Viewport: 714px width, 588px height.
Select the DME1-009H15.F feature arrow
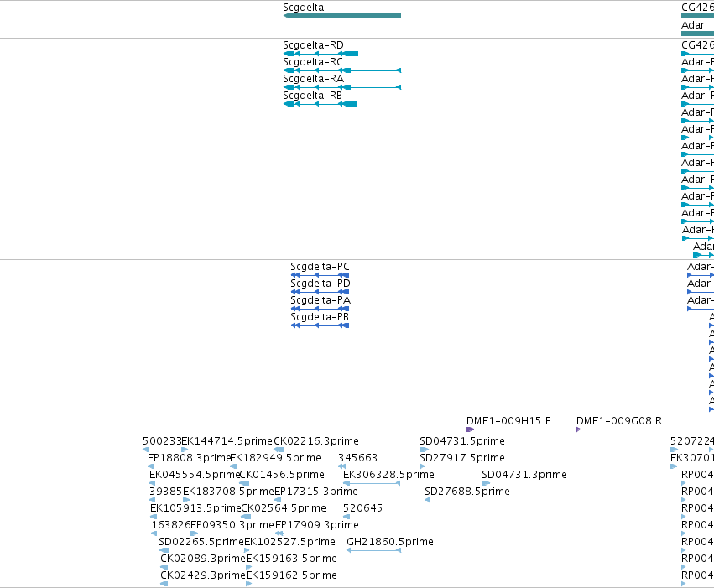pyautogui.click(x=471, y=429)
